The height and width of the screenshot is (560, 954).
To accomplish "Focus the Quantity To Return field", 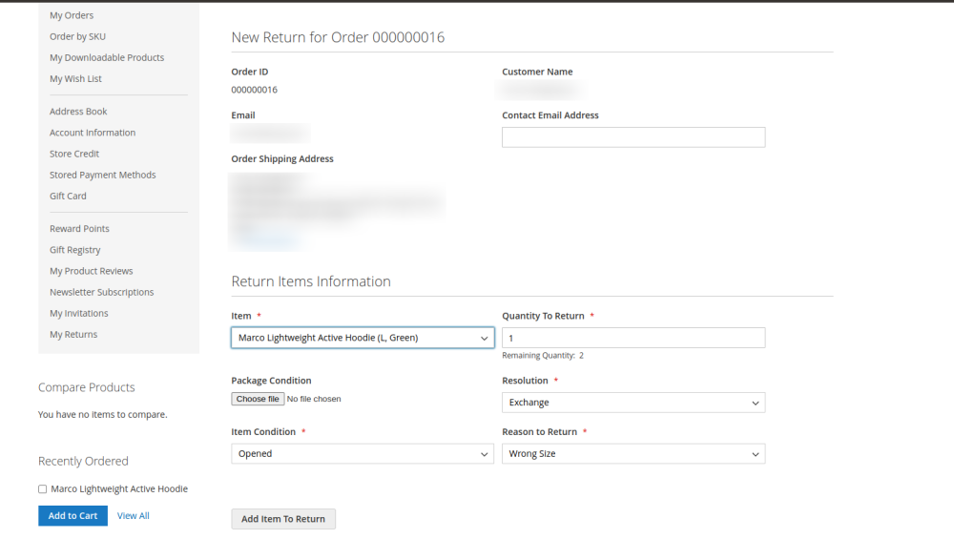I will click(x=633, y=338).
